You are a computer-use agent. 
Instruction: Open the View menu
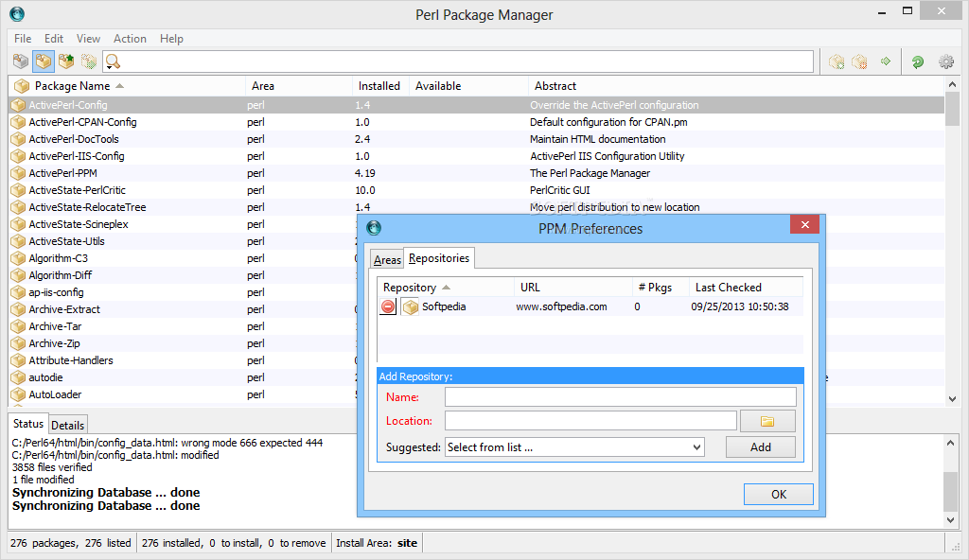pos(88,39)
